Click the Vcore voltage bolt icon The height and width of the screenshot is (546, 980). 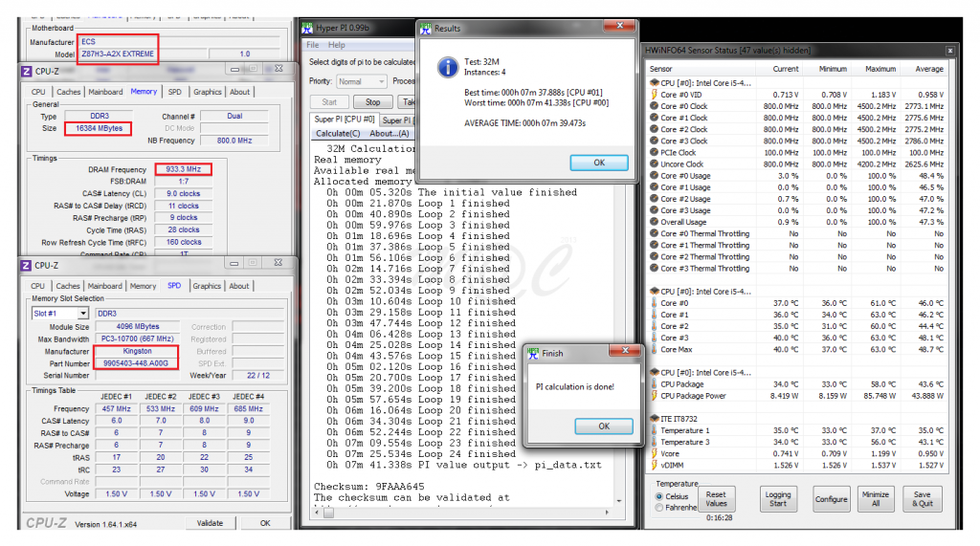(654, 452)
